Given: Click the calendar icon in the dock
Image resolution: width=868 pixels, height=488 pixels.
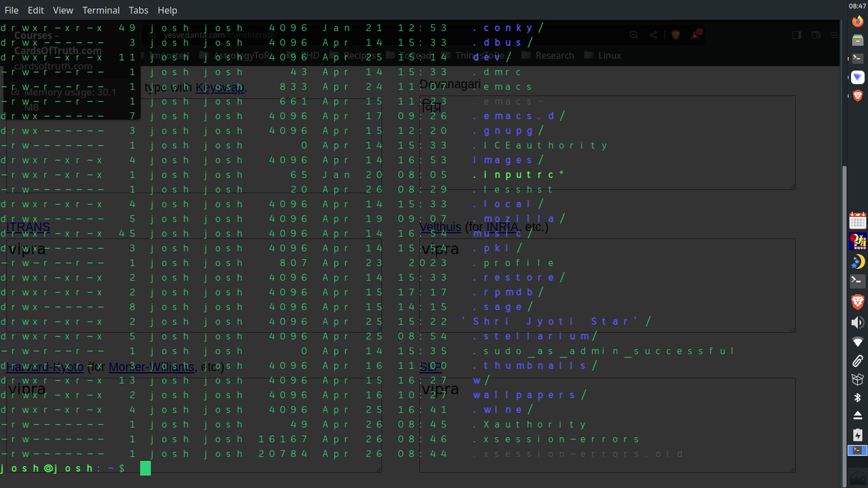Looking at the screenshot, I should coord(858,220).
